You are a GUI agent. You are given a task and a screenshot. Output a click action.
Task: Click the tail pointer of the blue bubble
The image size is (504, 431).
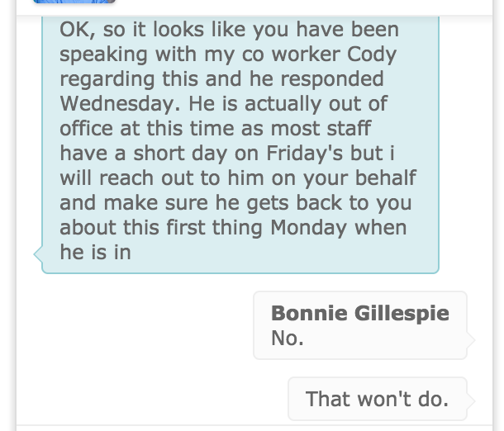38,254
